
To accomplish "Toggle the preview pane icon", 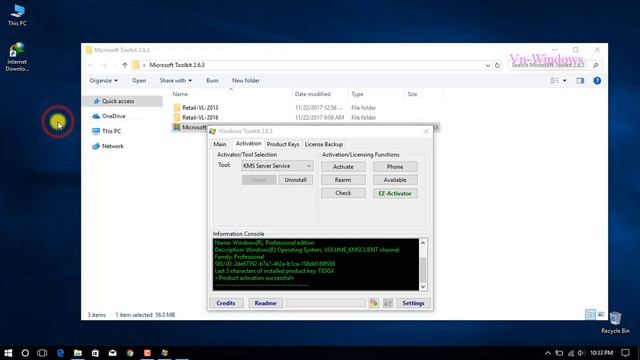I will [580, 81].
